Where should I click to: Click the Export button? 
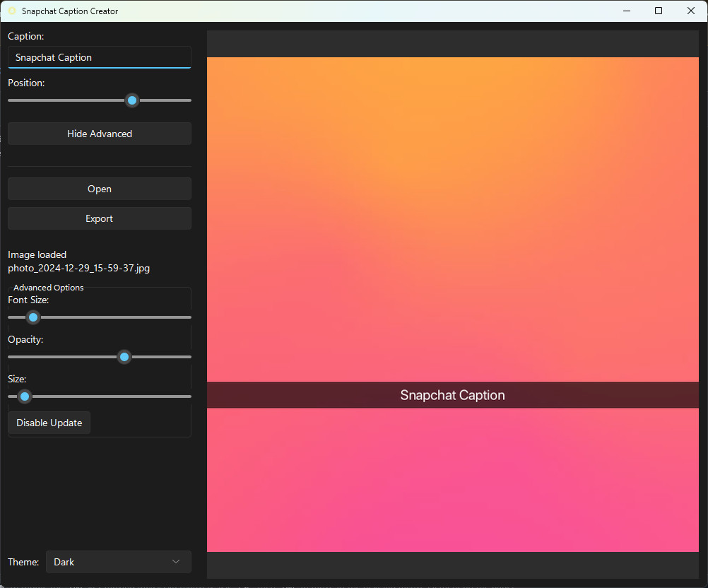(x=100, y=218)
